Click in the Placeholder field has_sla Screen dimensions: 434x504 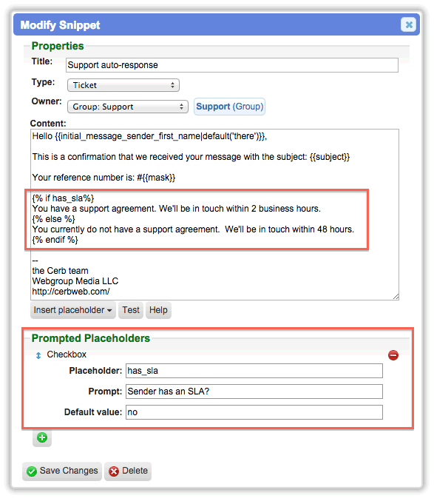(x=254, y=371)
